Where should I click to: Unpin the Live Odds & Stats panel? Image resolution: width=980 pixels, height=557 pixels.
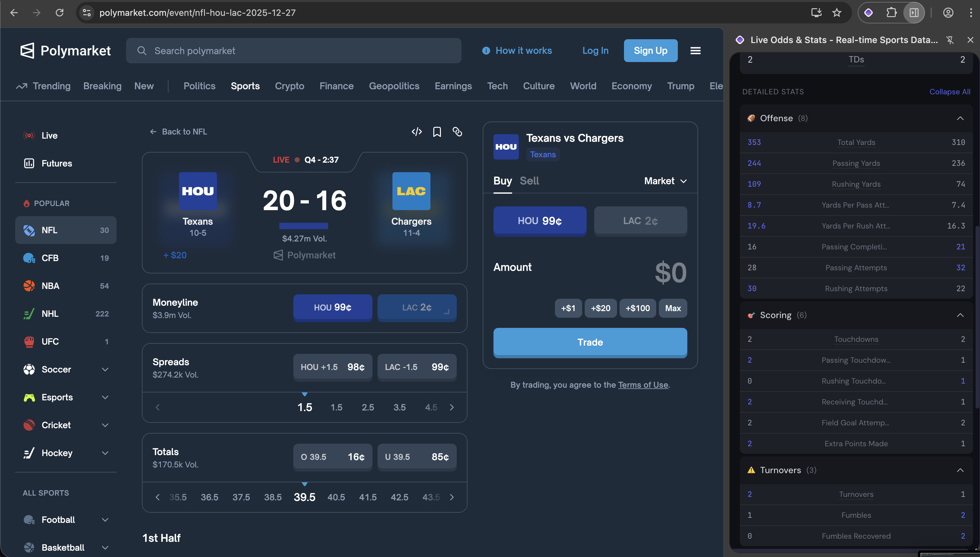(x=950, y=40)
